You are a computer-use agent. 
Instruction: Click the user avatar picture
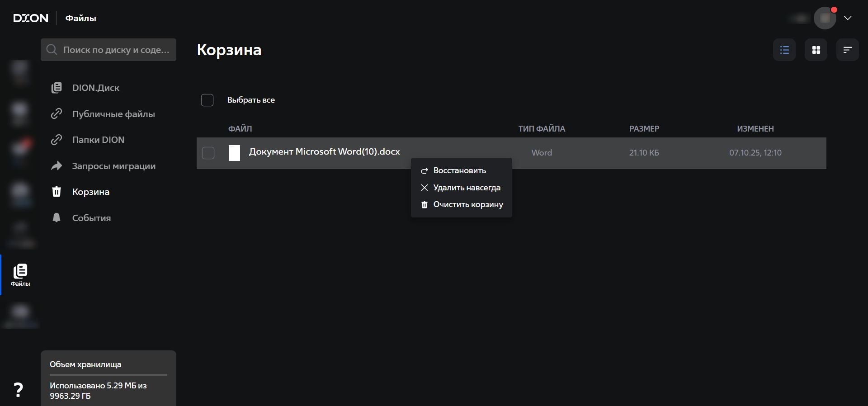click(x=825, y=19)
